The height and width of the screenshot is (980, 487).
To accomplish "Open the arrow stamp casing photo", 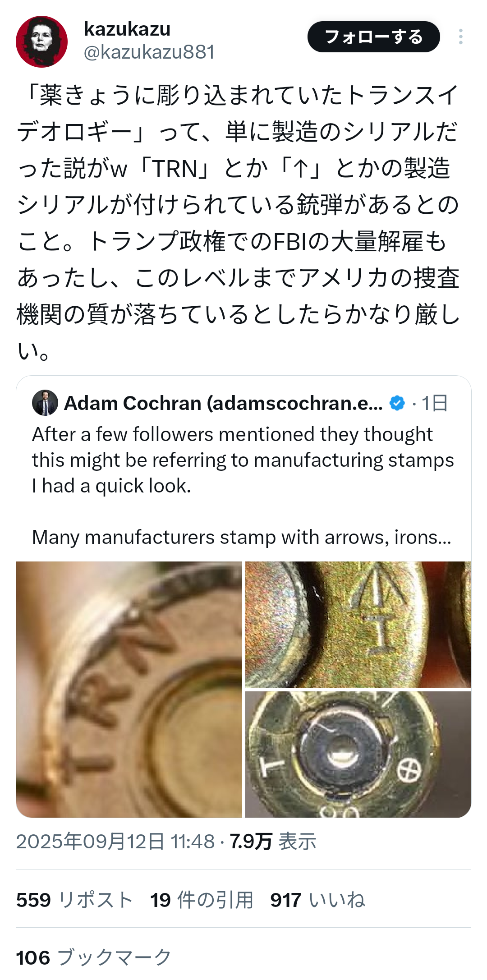I will [358, 625].
